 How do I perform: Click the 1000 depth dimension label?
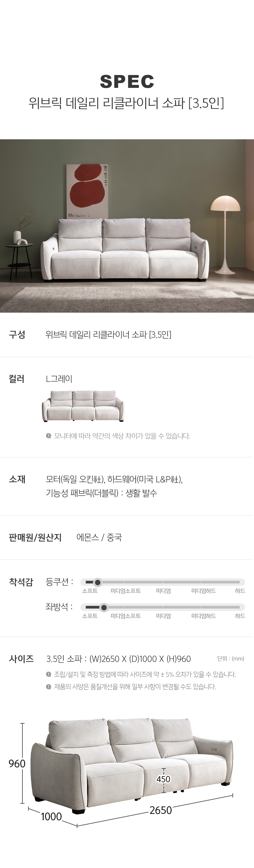[x=51, y=817]
